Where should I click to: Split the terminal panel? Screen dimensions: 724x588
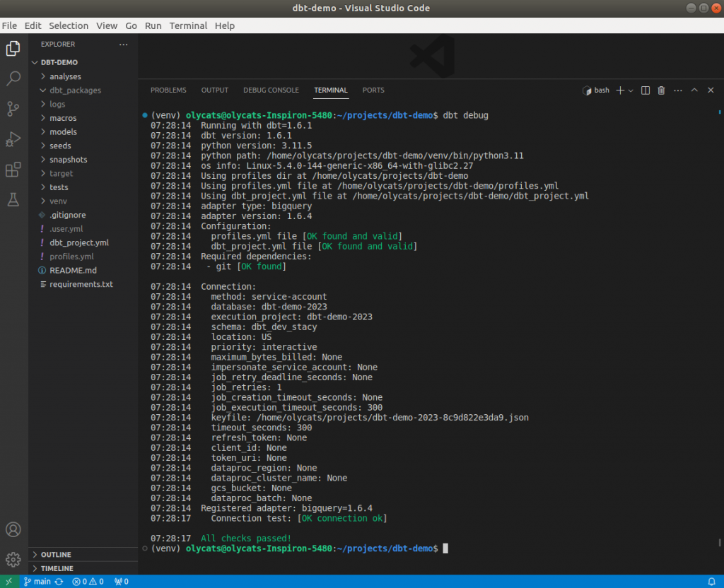coord(646,90)
